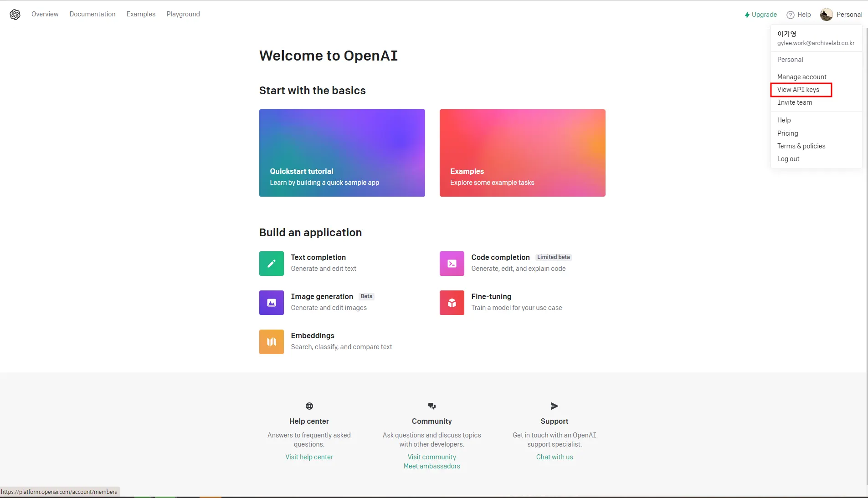Open the Code completion link
This screenshot has height=498, width=868.
point(501,257)
